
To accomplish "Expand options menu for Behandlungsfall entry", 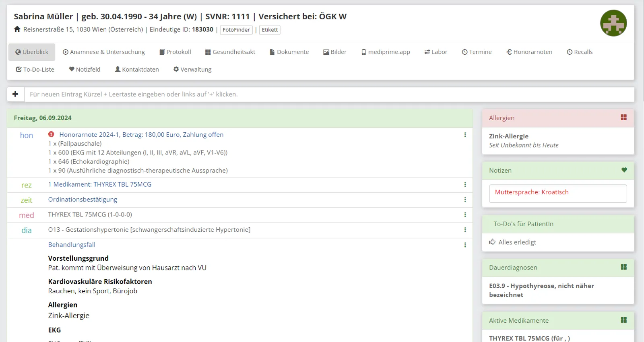I will (x=465, y=245).
